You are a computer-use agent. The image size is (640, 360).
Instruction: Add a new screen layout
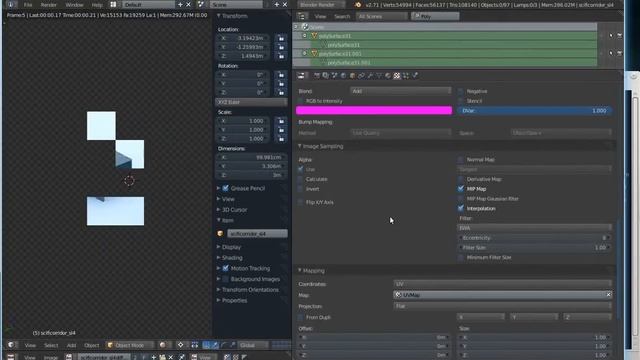click(180, 4)
